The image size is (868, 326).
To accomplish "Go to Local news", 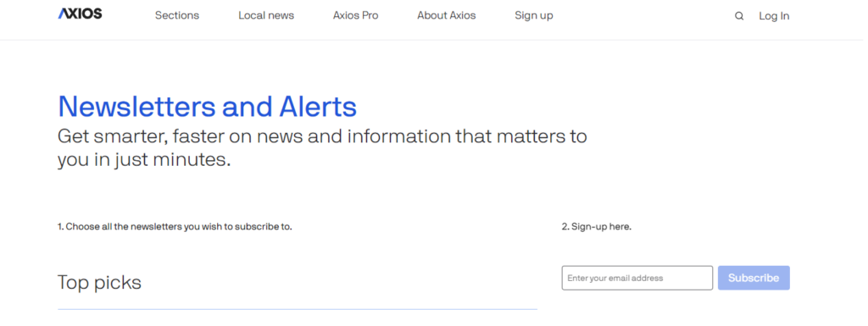I will point(266,15).
